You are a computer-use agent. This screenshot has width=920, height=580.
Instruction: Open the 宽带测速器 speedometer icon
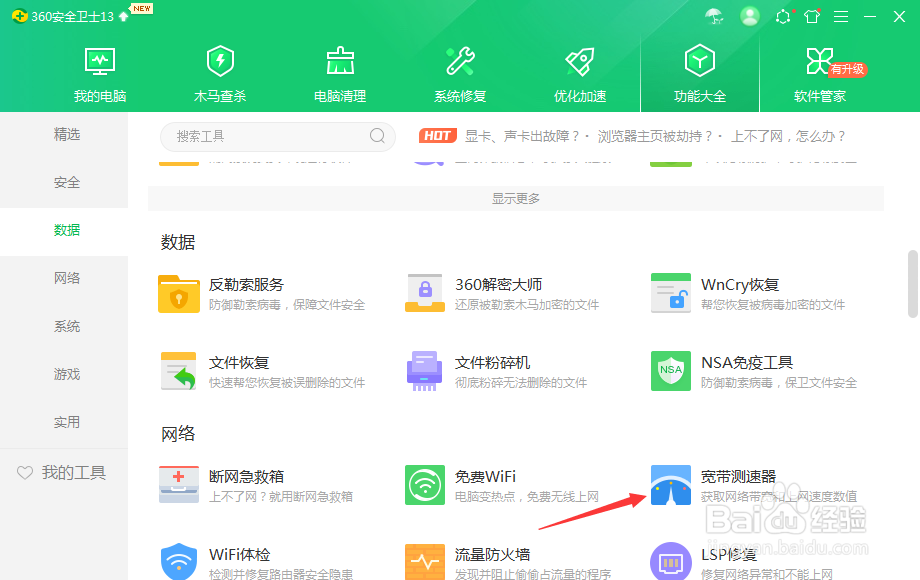pos(671,485)
